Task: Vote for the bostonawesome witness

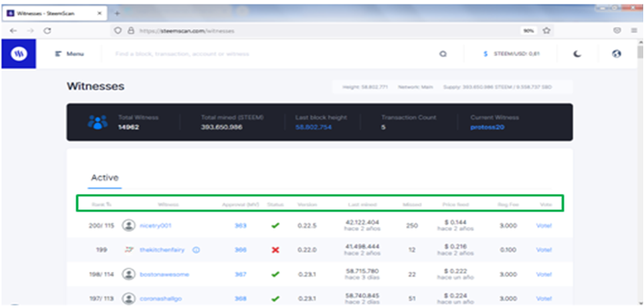Action: pyautogui.click(x=544, y=274)
